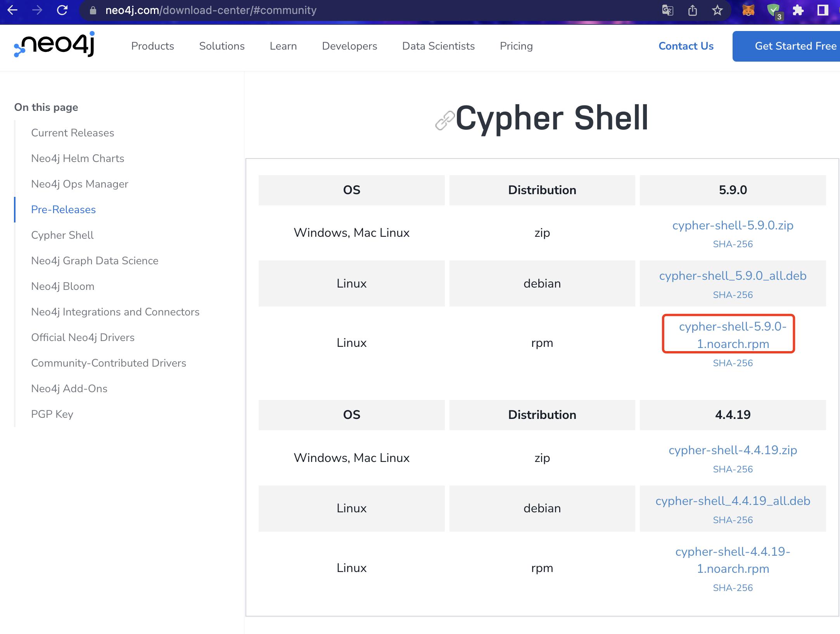Jump to Neo4j Helm Charts section
Screen dimensions: 840x634
coord(78,158)
